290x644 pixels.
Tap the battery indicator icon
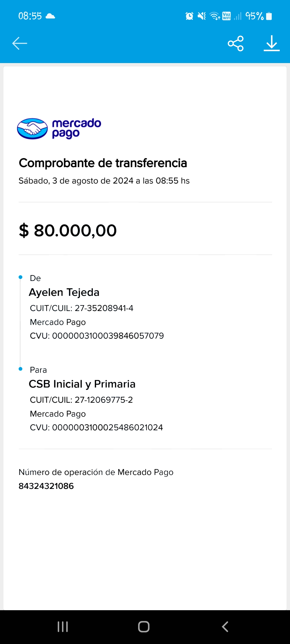coord(269,16)
